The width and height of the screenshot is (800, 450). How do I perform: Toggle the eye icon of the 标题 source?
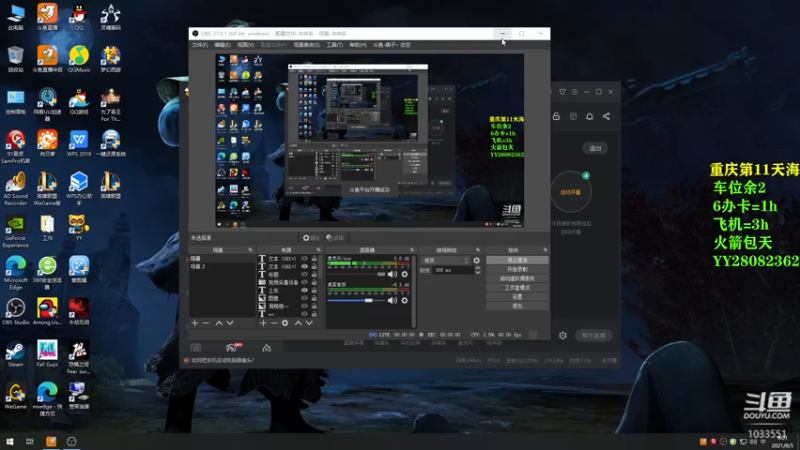pyautogui.click(x=305, y=274)
